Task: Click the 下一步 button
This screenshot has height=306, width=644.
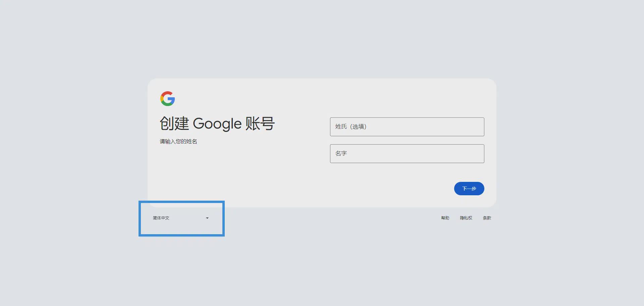Action: coord(469,189)
